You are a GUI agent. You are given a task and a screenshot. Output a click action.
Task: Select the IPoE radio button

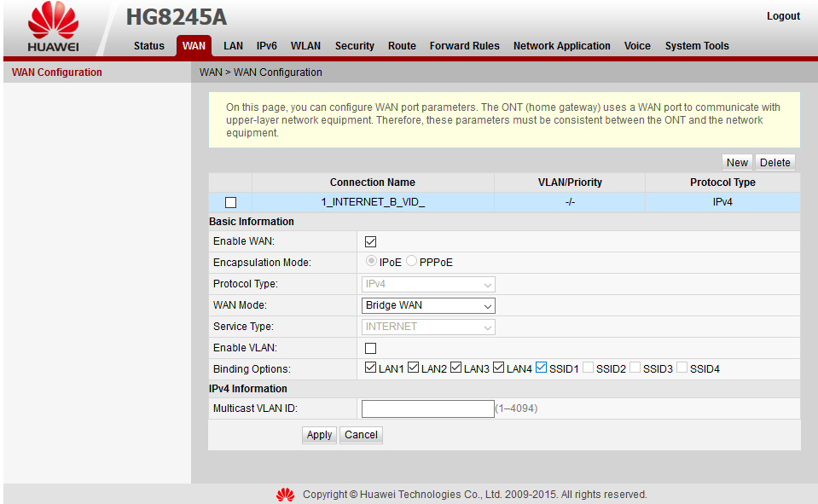pos(371,260)
